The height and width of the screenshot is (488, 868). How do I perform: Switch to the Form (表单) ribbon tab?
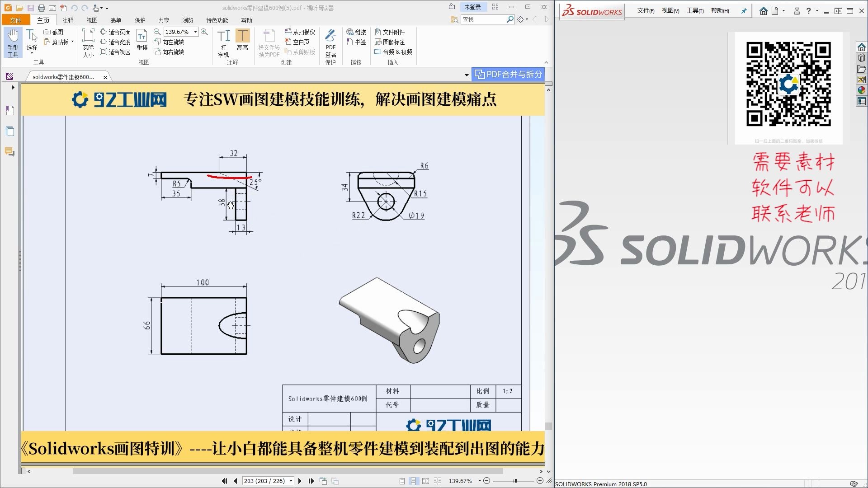click(116, 20)
